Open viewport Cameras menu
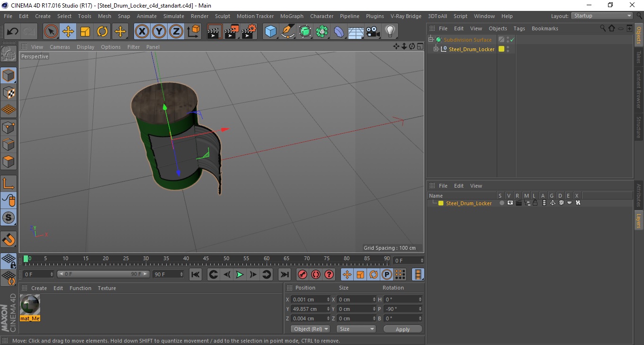The image size is (644, 345). [60, 47]
